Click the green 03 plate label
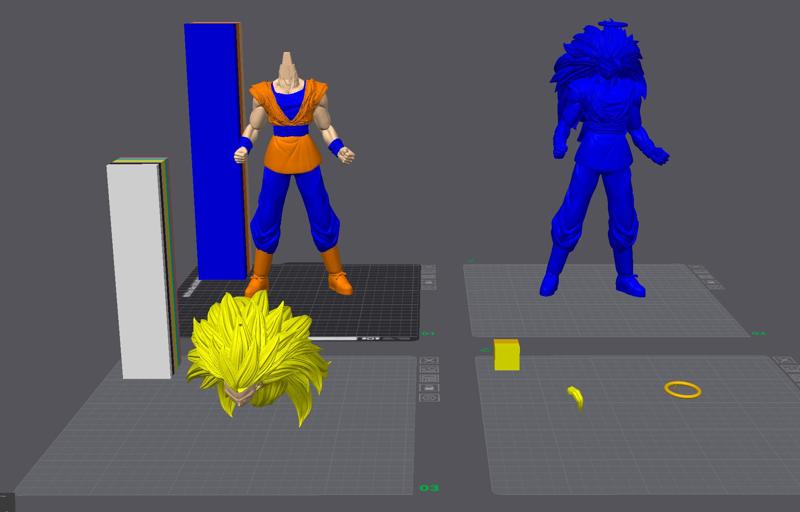The width and height of the screenshot is (800, 512). point(429,488)
